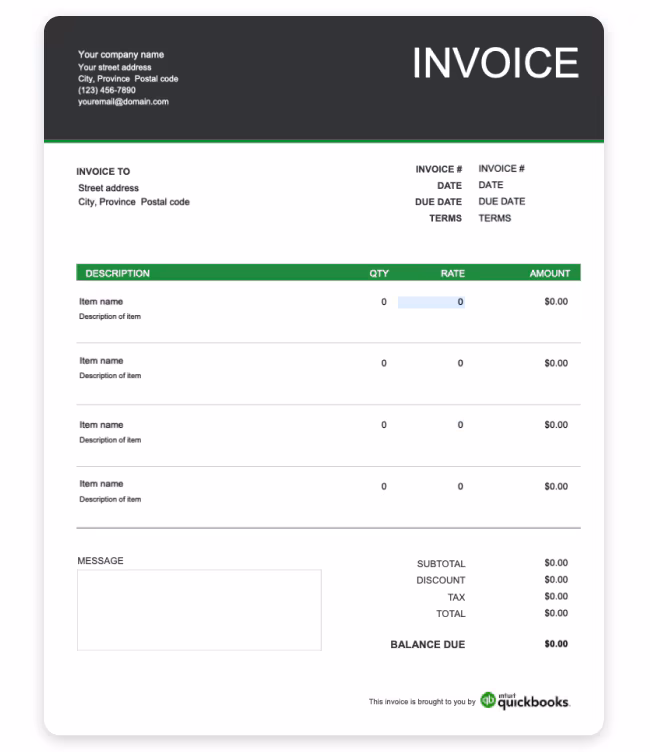This screenshot has height=756, width=650.
Task: Select the INVOICE # value field
Action: [501, 168]
